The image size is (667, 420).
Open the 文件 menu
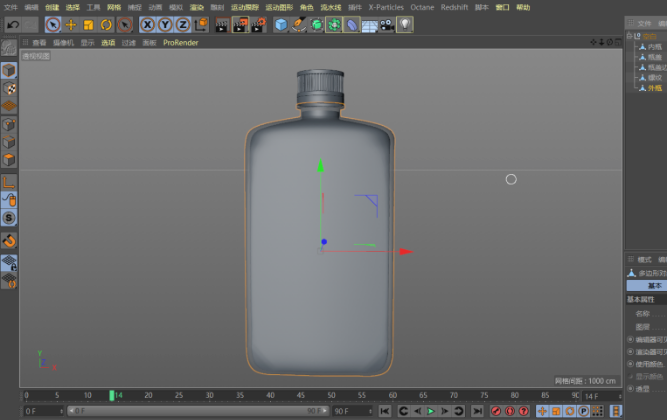(x=10, y=7)
